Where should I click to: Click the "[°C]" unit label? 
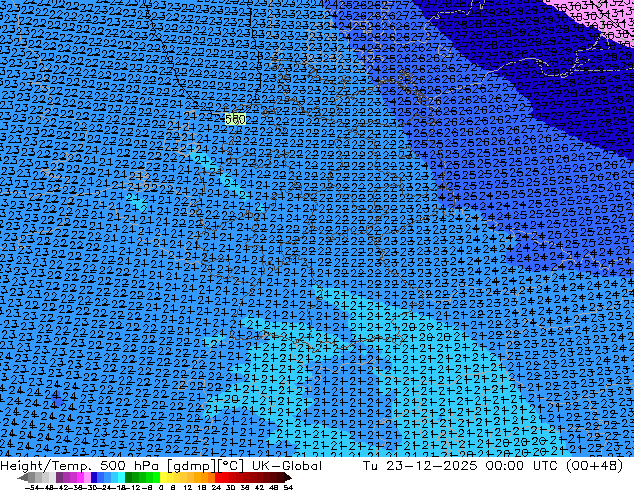230,466
